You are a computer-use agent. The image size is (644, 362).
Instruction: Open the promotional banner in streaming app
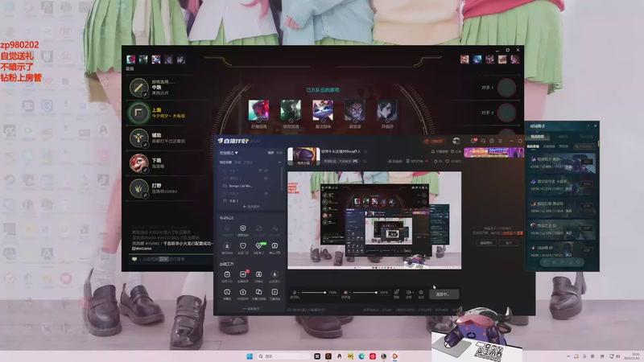tap(493, 152)
